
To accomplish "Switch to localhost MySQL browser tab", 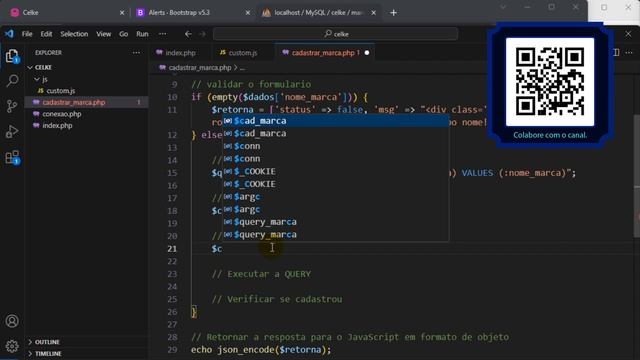I will pyautogui.click(x=318, y=13).
